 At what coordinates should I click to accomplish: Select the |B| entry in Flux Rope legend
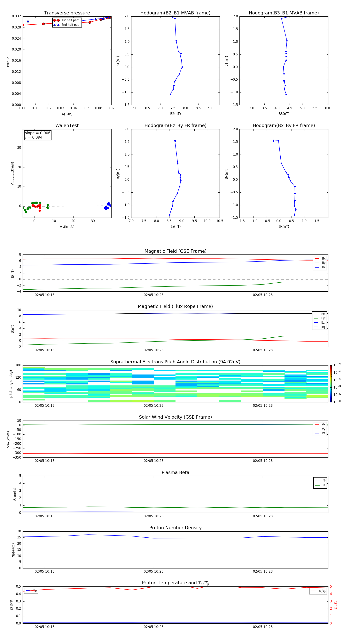320,327
